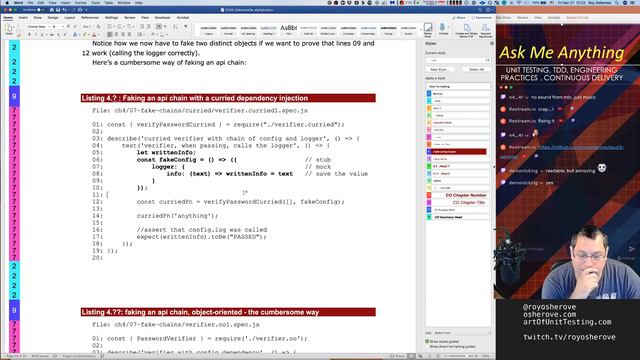
Task: Click the Comments button
Action: tap(482, 18)
